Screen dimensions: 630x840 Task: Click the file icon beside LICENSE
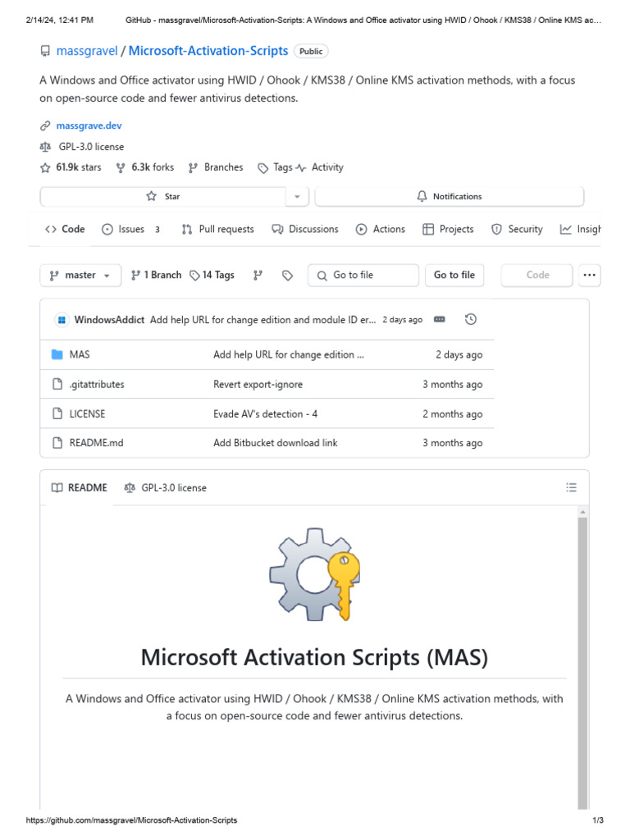click(x=57, y=413)
